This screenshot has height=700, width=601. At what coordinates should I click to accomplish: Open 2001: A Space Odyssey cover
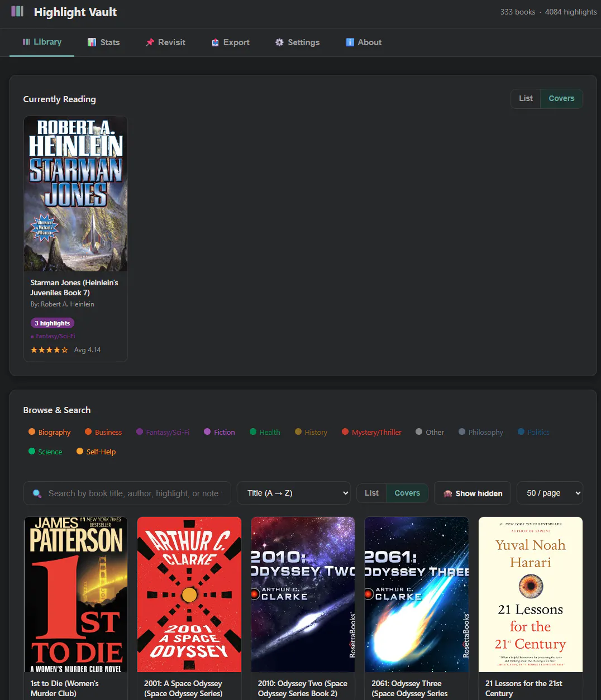pos(189,594)
